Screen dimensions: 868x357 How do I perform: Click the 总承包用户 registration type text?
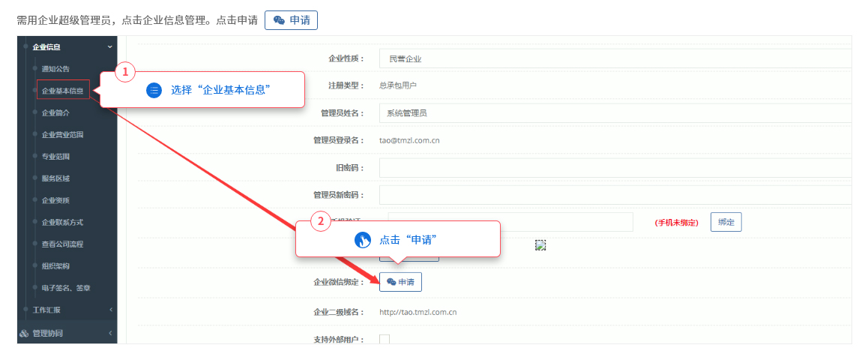tap(397, 85)
